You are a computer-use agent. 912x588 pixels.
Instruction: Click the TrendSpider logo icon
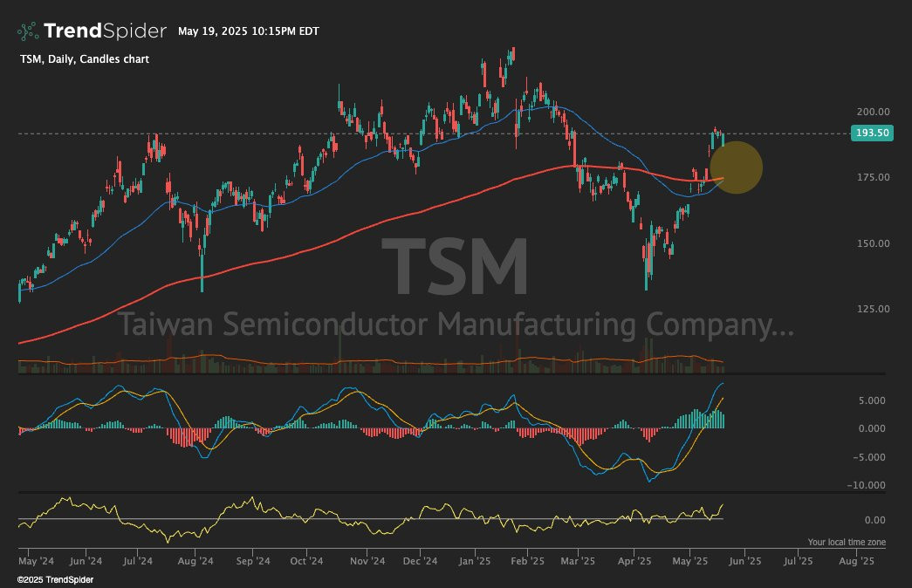click(x=28, y=31)
